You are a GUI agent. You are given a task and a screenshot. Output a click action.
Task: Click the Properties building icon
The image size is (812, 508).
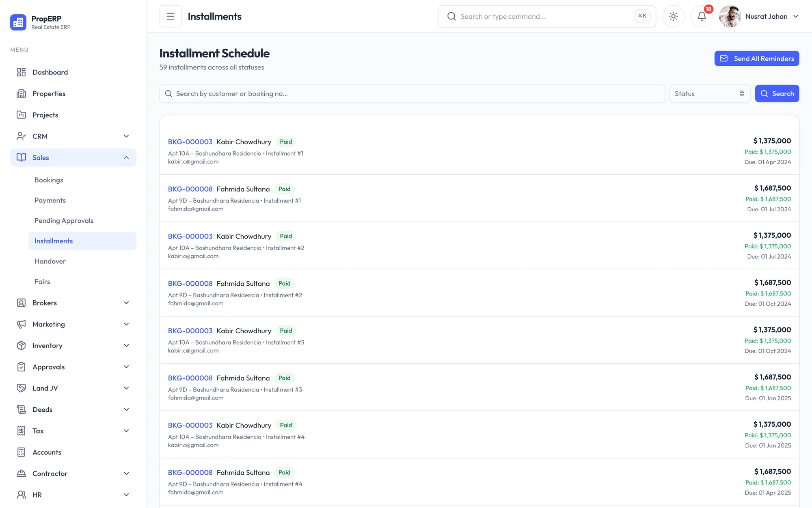click(21, 93)
